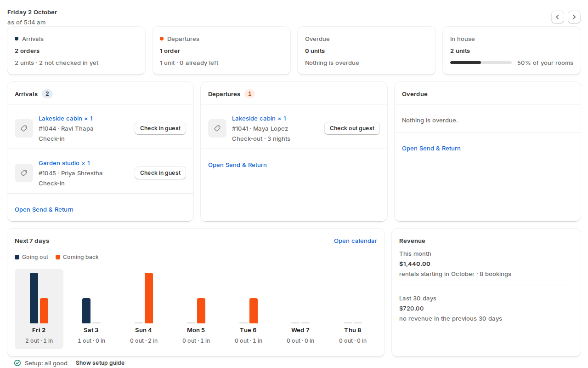Open Lakeside cabin departure for Maya Lopez
Image resolution: width=588 pixels, height=368 pixels.
click(x=259, y=118)
